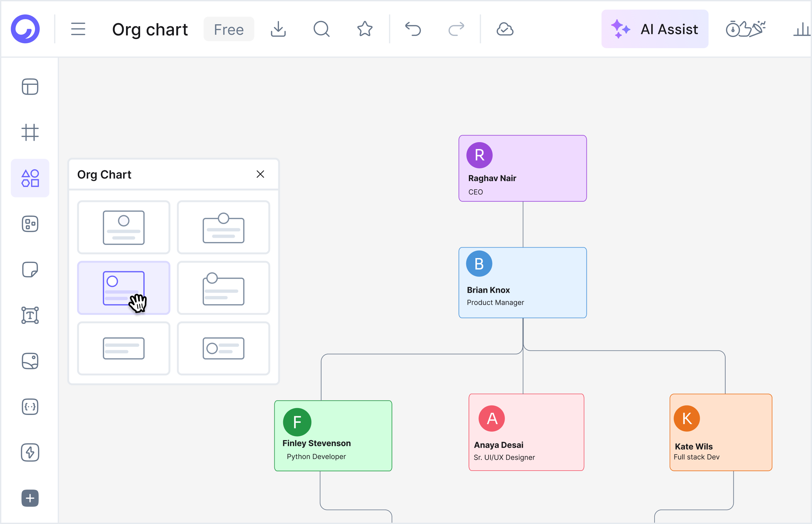Screen dimensions: 812x524
Task: Select the text box tool
Action: point(30,315)
